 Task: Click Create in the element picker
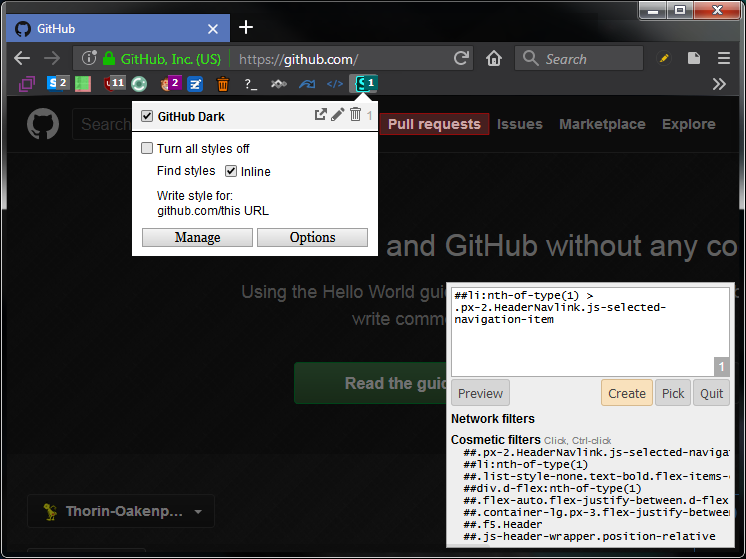point(627,393)
